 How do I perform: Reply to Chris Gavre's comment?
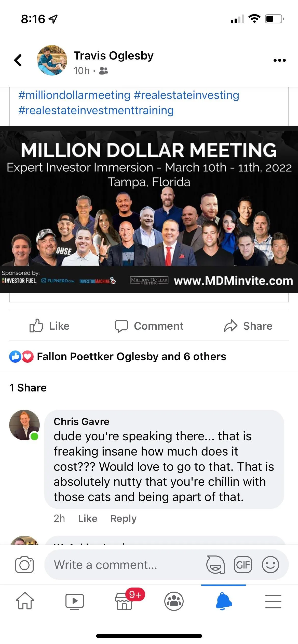[x=123, y=518]
